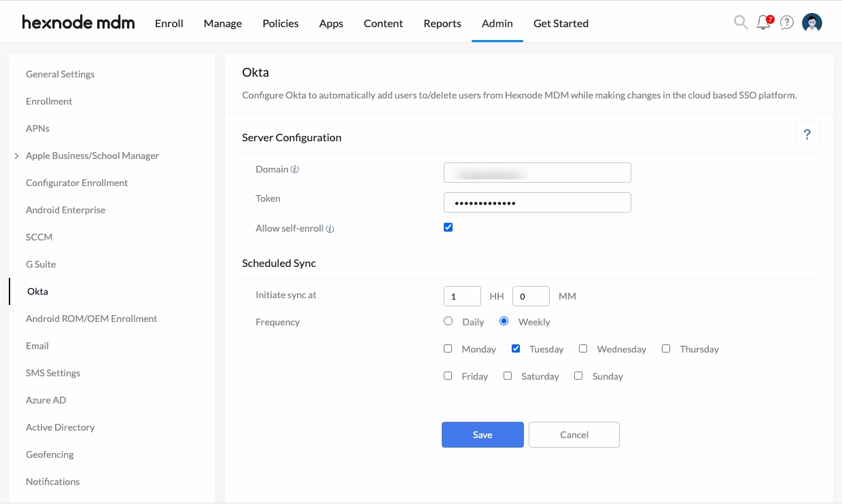Viewport: 842px width, 504px height.
Task: Select the Daily frequency radio button
Action: point(448,321)
